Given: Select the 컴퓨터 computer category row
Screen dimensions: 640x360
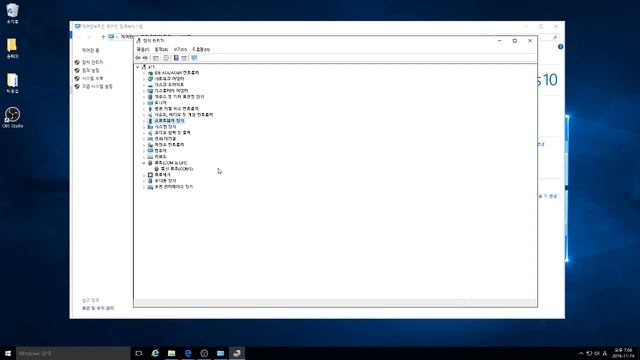Looking at the screenshot, I should point(160,151).
